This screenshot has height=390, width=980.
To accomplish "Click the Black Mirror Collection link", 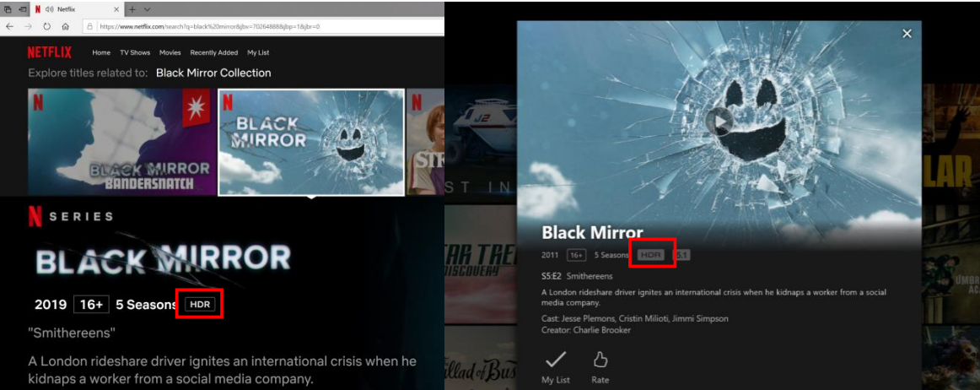I will click(213, 73).
